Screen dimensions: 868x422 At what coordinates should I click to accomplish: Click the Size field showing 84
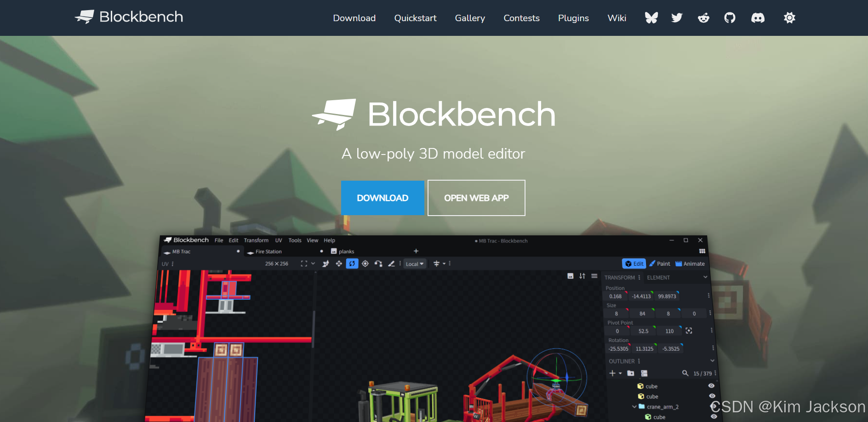coord(642,314)
